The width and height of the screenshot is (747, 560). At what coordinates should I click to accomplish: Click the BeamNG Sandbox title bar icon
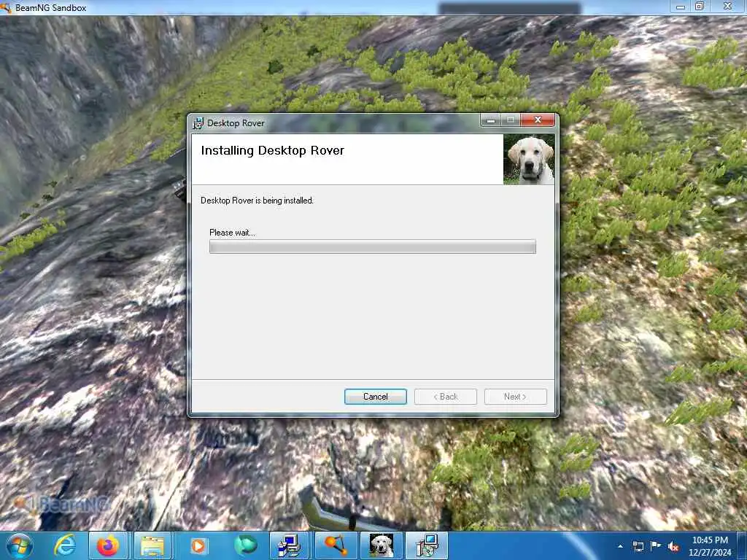tap(6, 7)
